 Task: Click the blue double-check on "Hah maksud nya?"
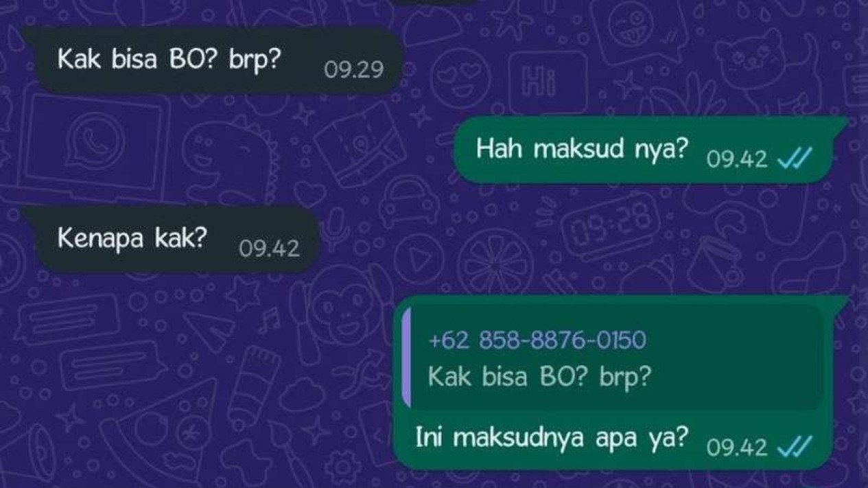pyautogui.click(x=795, y=159)
